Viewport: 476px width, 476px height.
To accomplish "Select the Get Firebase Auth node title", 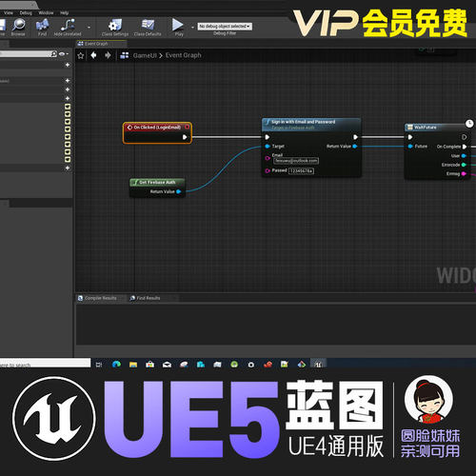I will [x=157, y=182].
